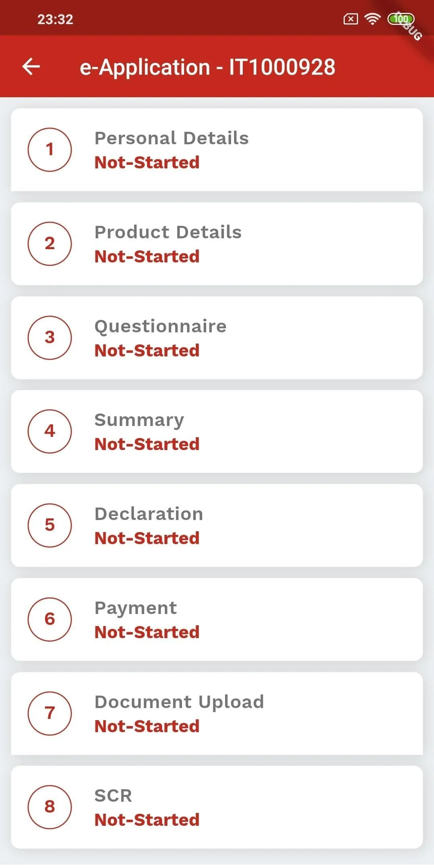Open the Payment step
The image size is (434, 868).
point(217,619)
